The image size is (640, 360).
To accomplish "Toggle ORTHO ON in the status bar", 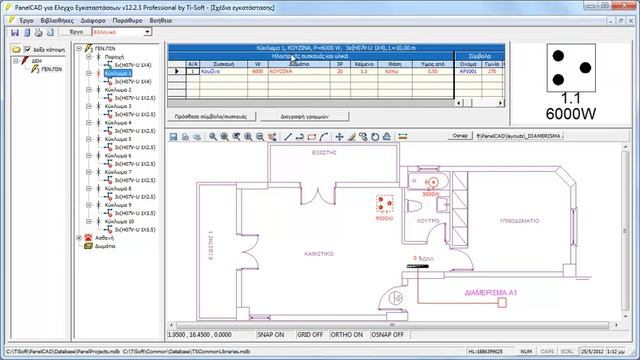I will 347,335.
